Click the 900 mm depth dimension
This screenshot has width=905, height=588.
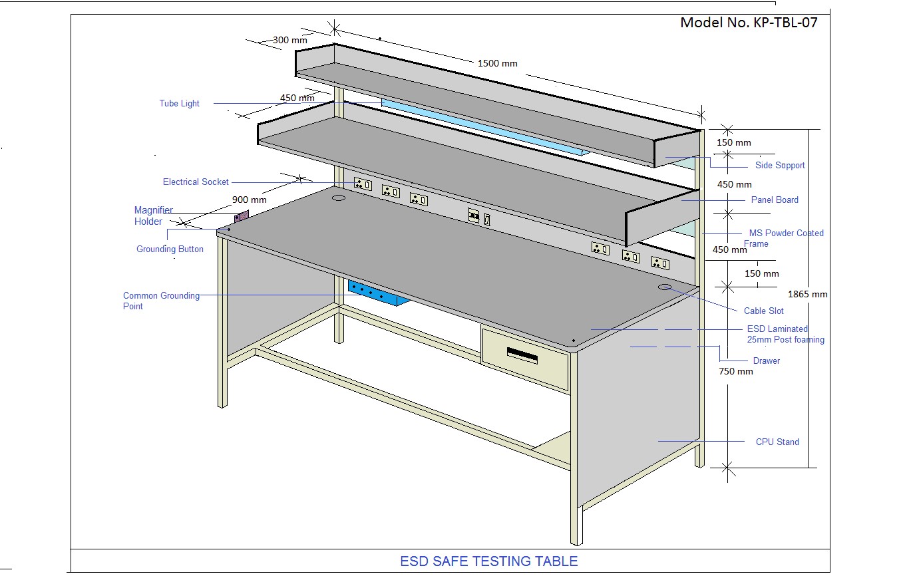(249, 200)
